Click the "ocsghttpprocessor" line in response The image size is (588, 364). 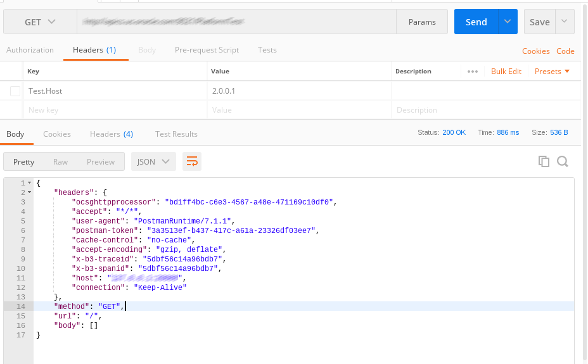pos(205,202)
